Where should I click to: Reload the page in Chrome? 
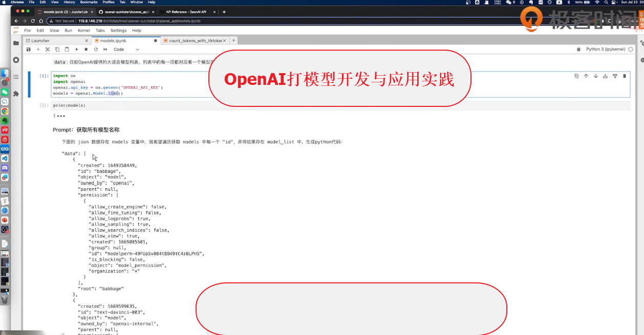point(33,21)
